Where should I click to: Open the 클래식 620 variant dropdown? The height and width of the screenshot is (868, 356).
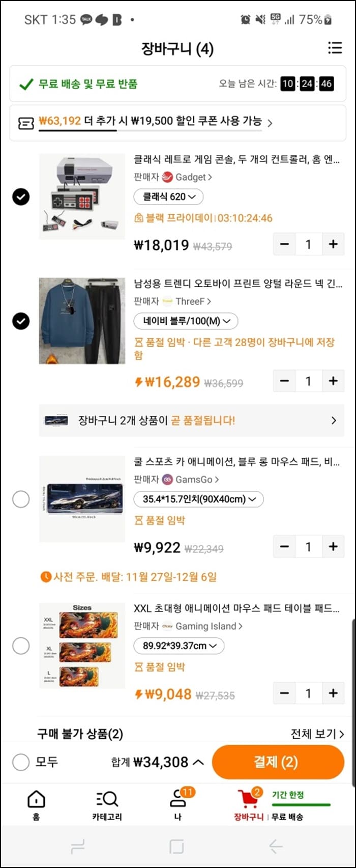point(168,197)
